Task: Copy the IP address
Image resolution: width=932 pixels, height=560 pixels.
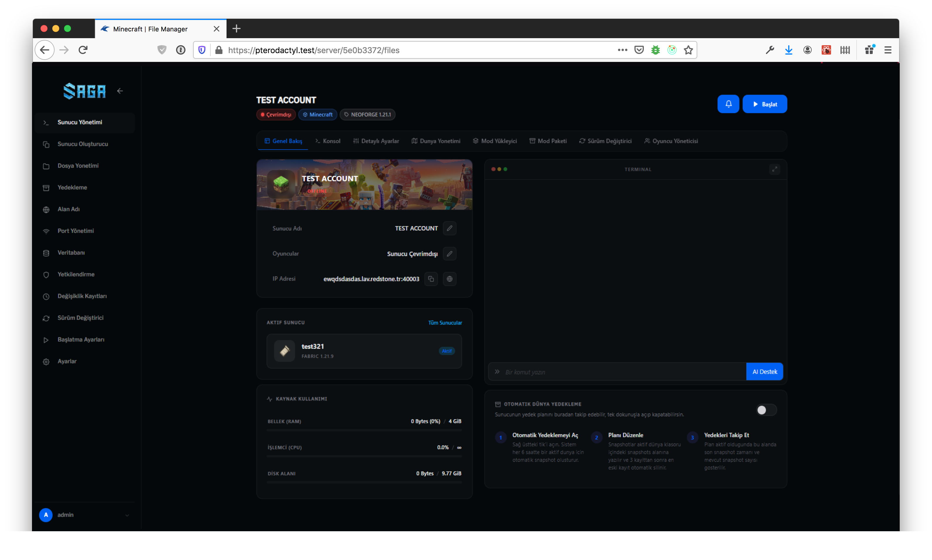Action: [431, 279]
